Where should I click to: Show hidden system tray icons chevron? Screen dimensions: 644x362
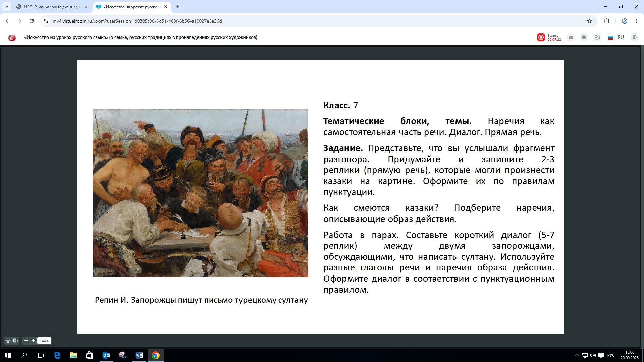577,355
